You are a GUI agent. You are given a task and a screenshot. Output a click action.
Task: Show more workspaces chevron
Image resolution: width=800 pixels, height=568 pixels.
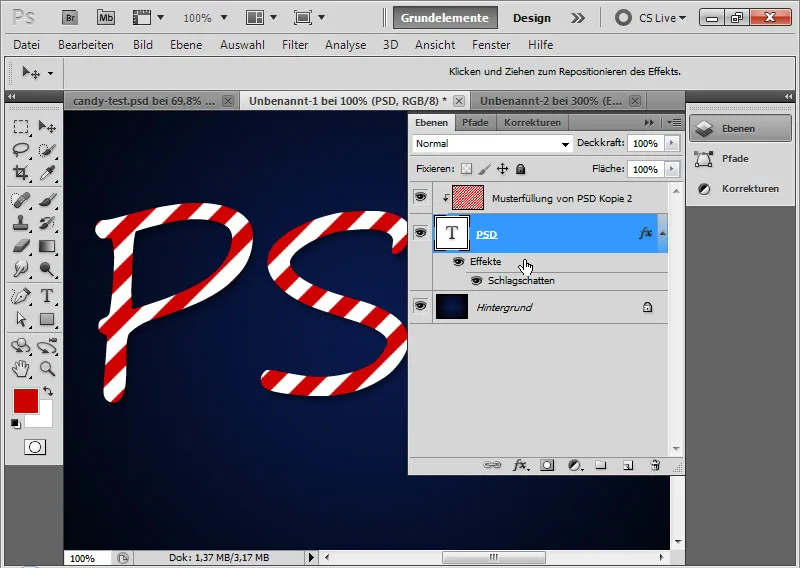click(x=578, y=18)
